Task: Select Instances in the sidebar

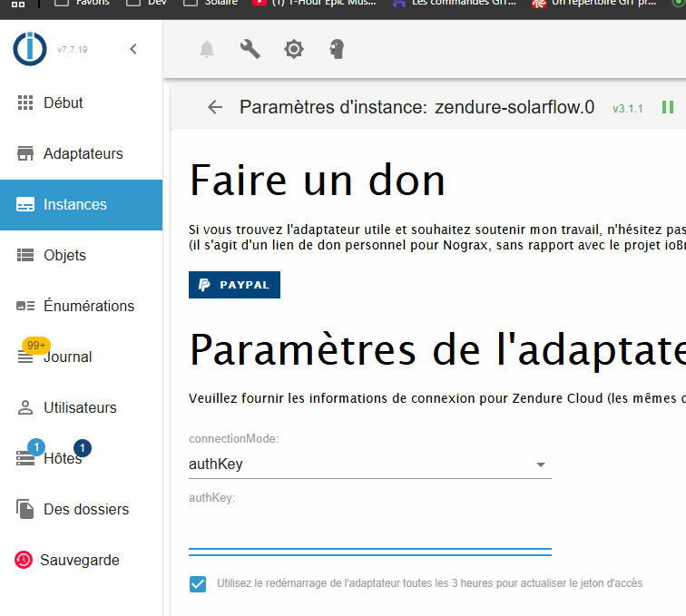Action: pos(81,204)
